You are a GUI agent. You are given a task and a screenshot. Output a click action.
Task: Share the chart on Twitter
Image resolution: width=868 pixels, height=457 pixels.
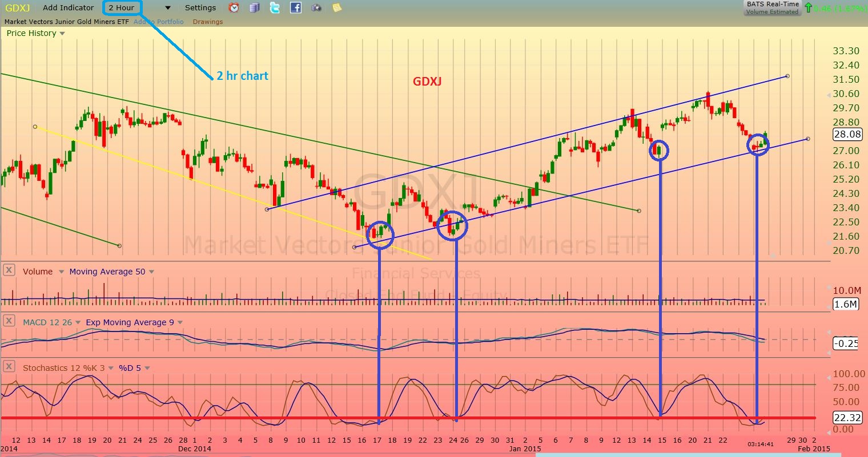click(275, 8)
